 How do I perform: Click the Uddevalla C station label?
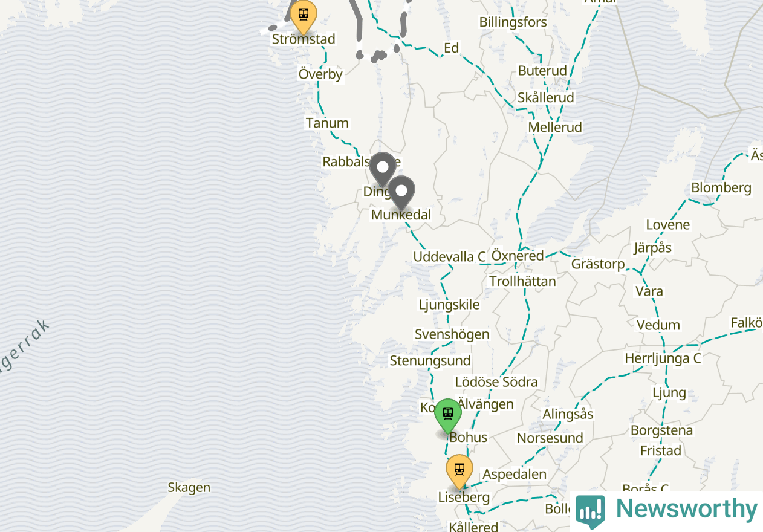click(449, 256)
